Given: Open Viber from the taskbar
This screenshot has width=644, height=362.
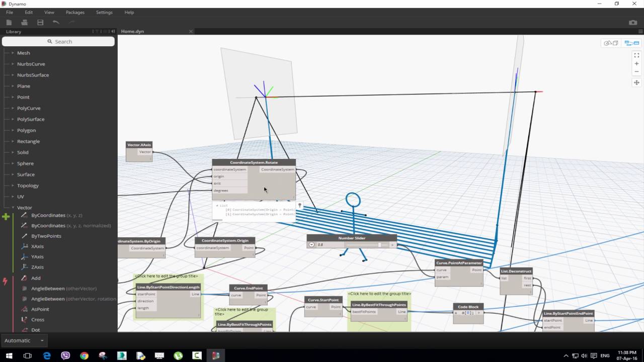Looking at the screenshot, I should (65, 355).
